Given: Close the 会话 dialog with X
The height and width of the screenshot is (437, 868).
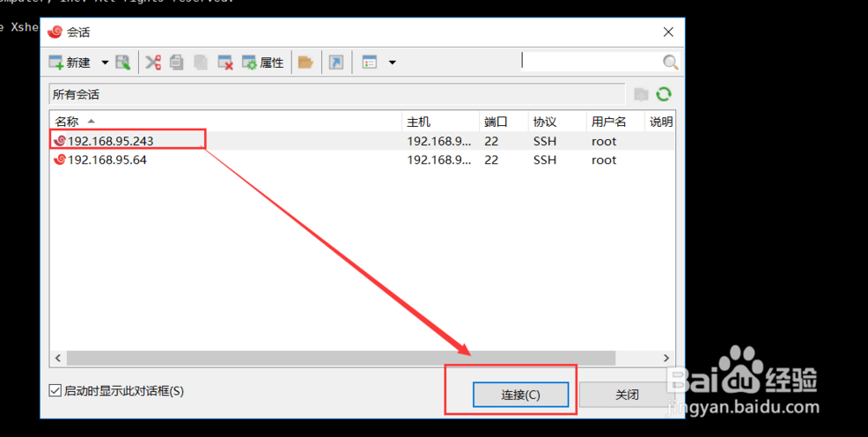Looking at the screenshot, I should [x=668, y=32].
